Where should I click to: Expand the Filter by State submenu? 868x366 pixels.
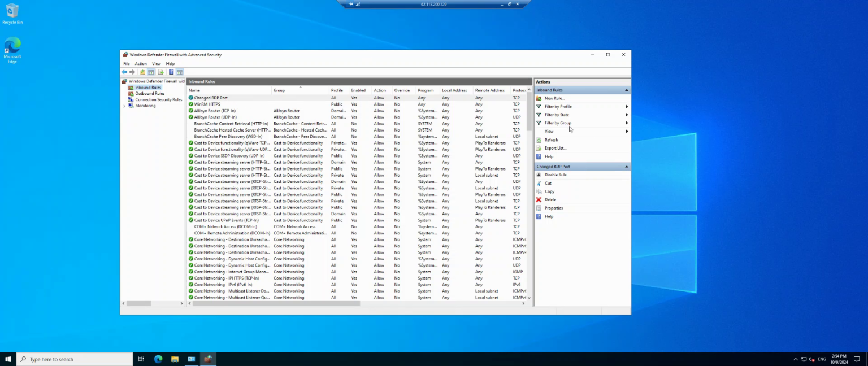tap(556, 115)
